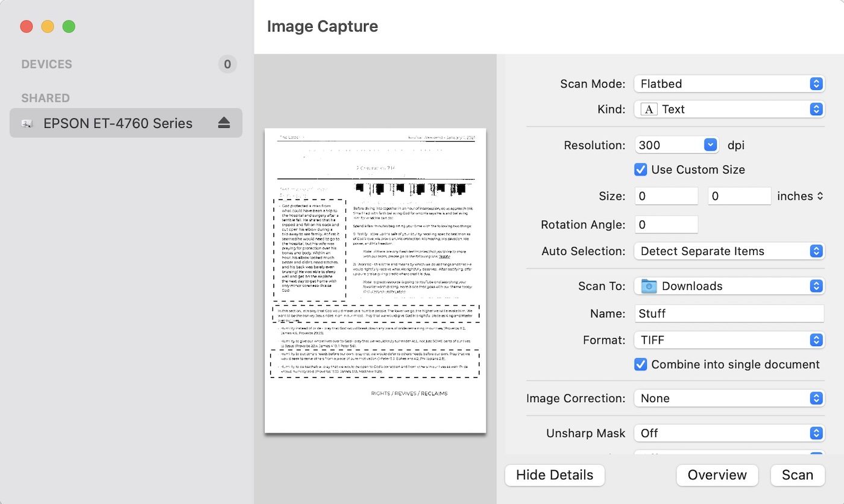The image size is (844, 504).
Task: Click the yellow minimize window button
Action: coord(48,27)
